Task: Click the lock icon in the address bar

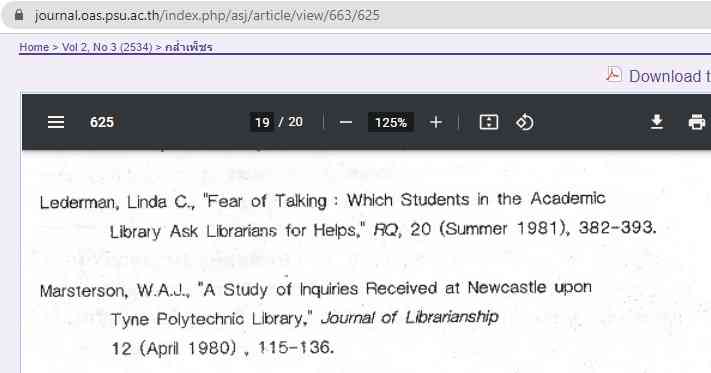Action: (19, 15)
